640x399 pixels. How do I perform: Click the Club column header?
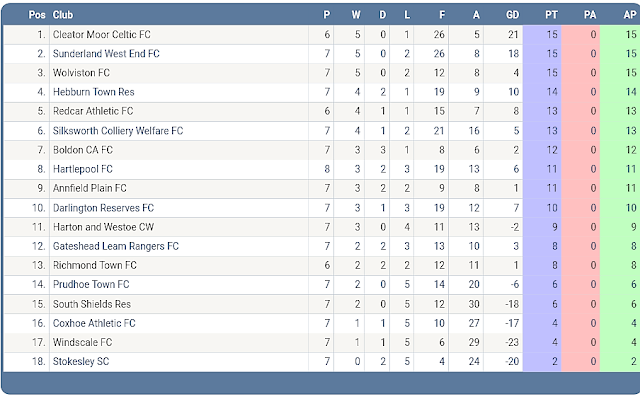coord(63,15)
